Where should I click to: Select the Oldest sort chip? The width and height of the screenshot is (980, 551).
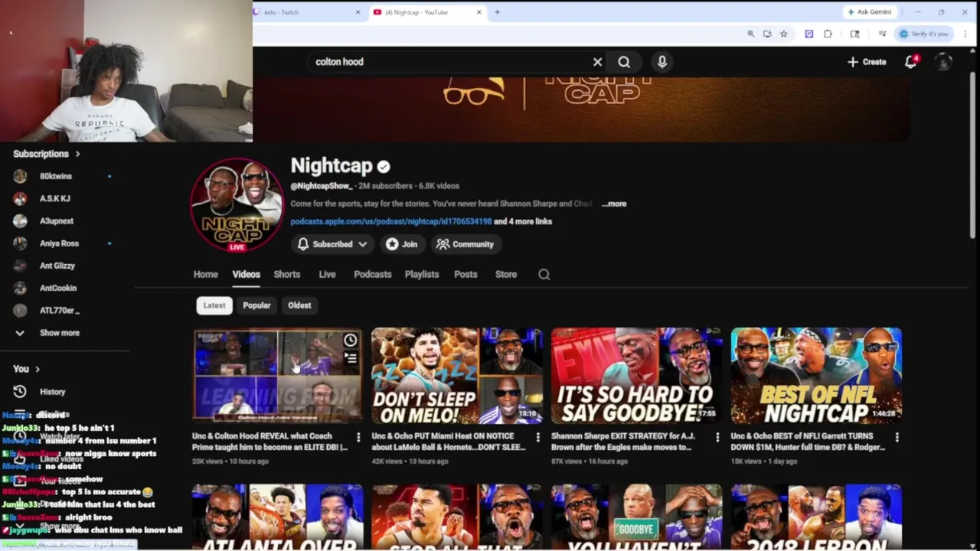tap(299, 305)
